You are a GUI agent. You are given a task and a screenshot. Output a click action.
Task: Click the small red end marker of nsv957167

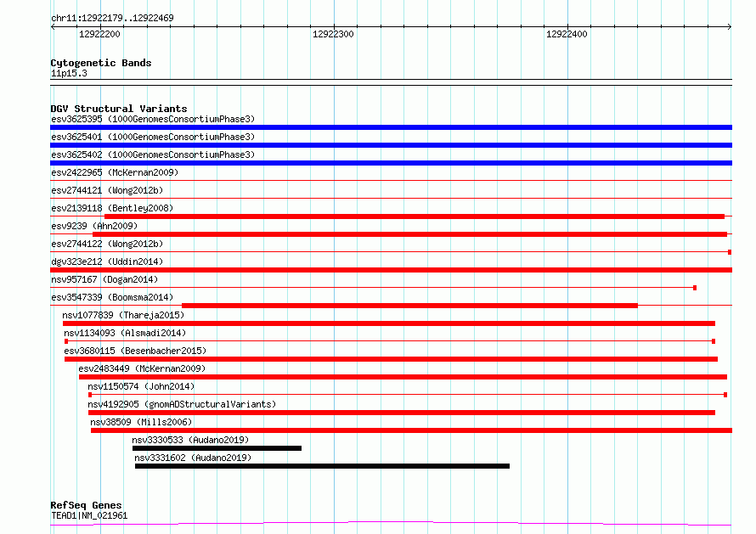coord(695,288)
